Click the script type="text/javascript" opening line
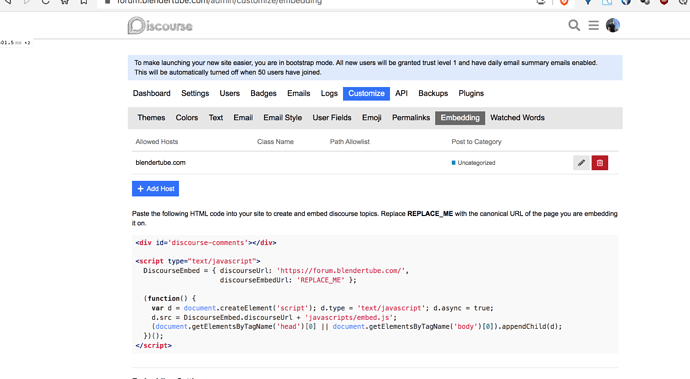Viewport: 690px width, 379px height. pyautogui.click(x=198, y=261)
